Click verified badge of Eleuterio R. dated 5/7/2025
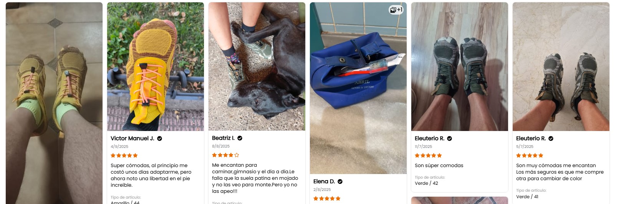The width and height of the screenshot is (644, 204). pos(551,138)
